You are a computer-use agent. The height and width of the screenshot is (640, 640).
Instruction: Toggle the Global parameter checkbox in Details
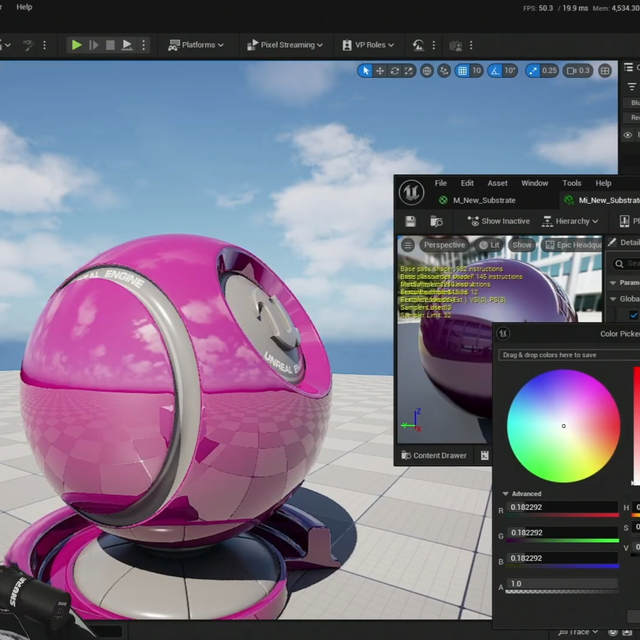click(633, 315)
